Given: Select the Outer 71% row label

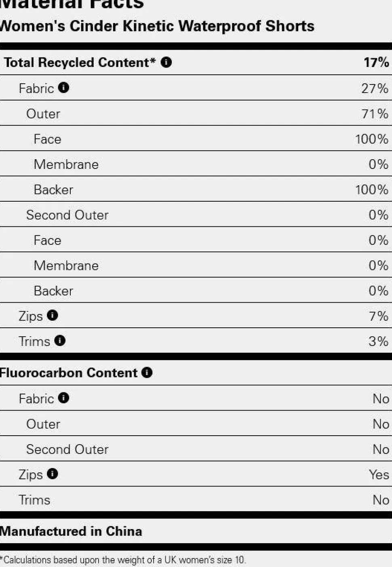Looking at the screenshot, I should (43, 114).
